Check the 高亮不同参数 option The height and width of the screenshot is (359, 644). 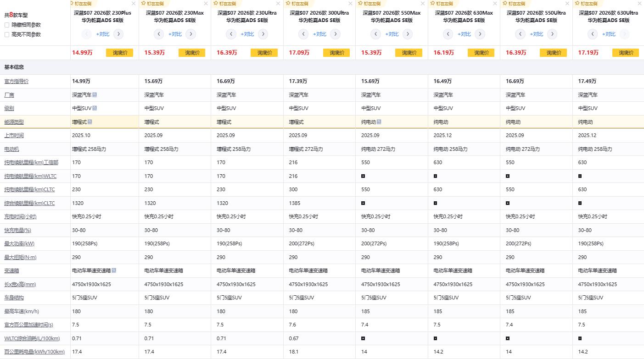pos(7,34)
